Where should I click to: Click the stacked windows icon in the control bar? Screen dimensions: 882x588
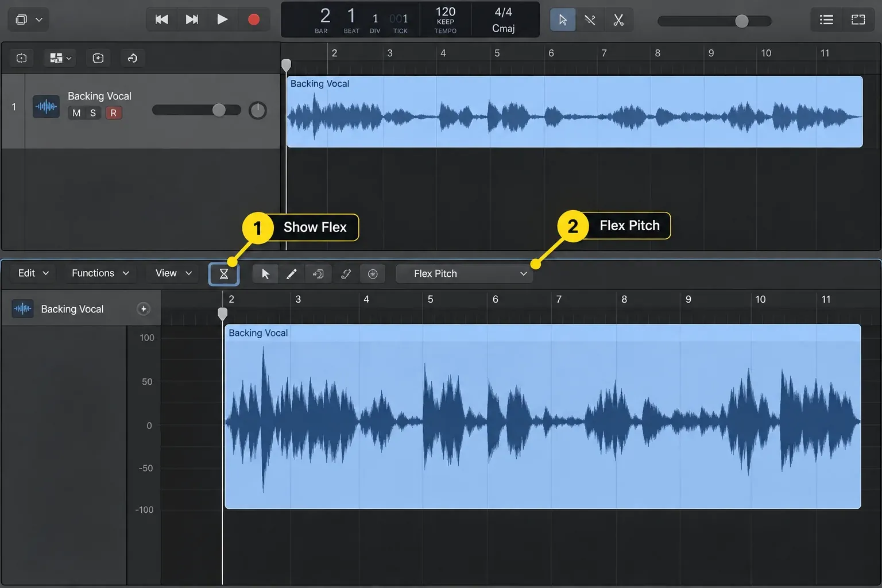point(21,20)
